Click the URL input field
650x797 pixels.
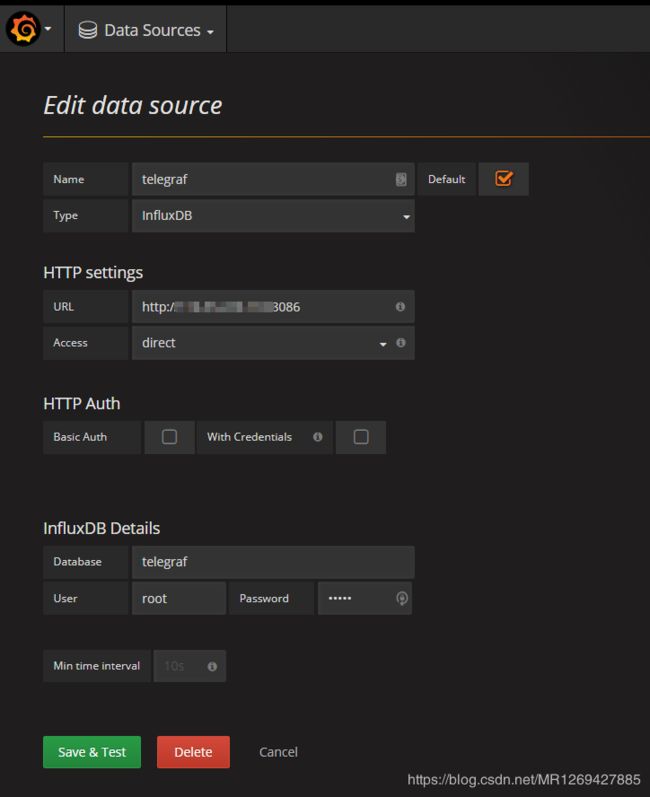pos(273,306)
